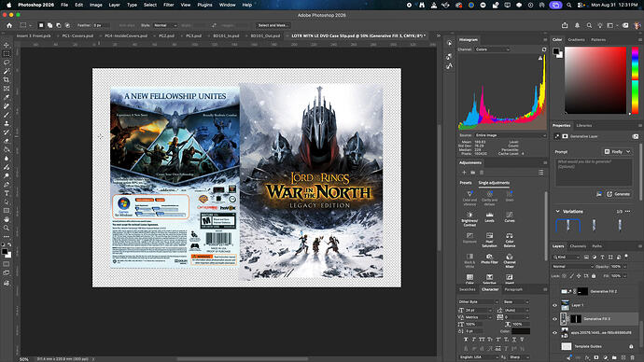644x362 pixels.
Task: Switch to the PC2.psd document tab
Action: point(166,35)
